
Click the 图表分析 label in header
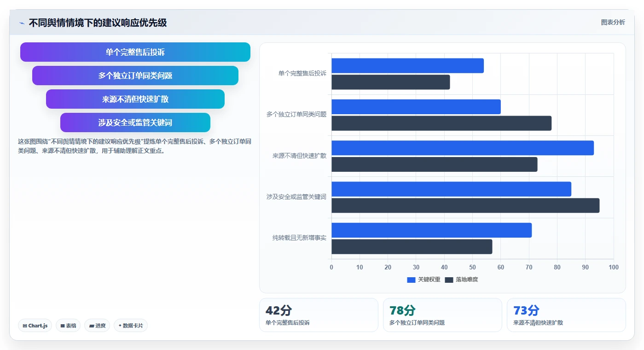click(x=613, y=22)
